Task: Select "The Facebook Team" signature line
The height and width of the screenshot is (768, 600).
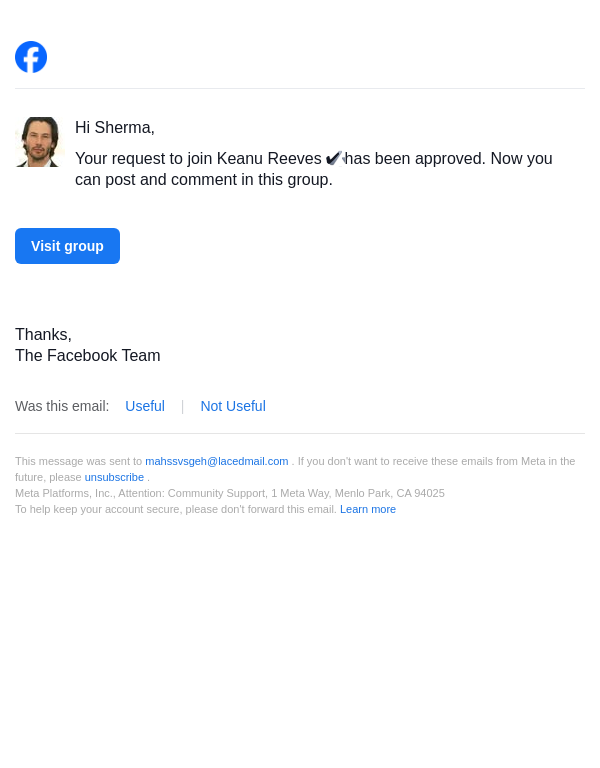Action: (88, 356)
